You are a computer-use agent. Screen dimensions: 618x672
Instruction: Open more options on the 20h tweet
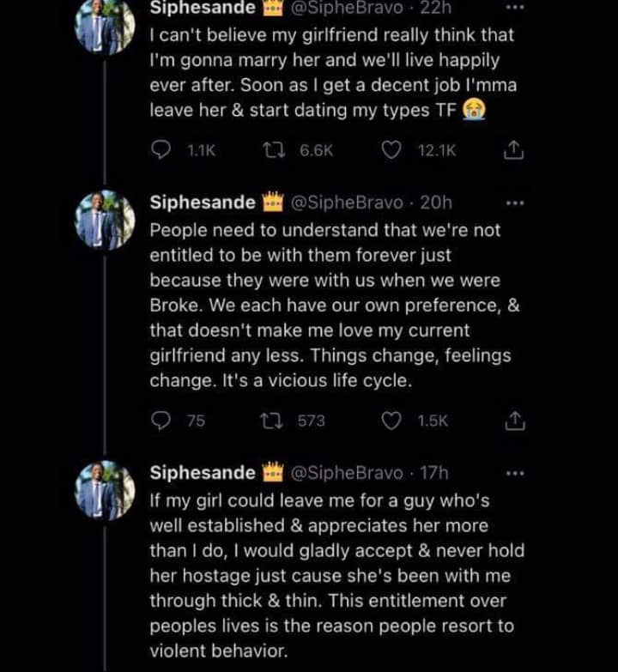514,203
